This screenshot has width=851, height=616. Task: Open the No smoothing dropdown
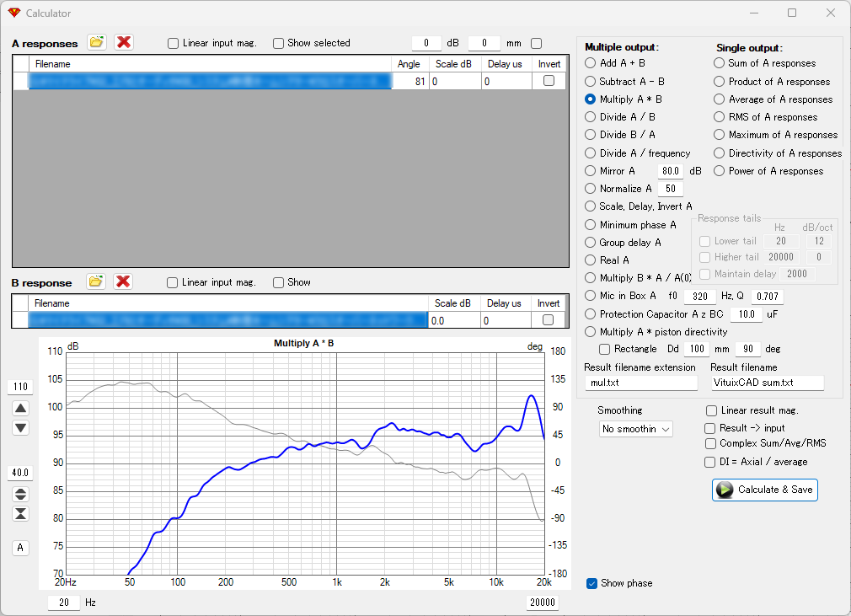[636, 429]
